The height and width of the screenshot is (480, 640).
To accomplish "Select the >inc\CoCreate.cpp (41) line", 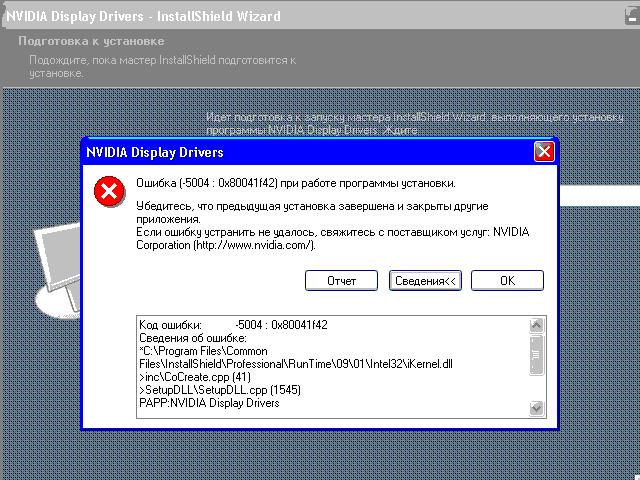I will [x=195, y=378].
